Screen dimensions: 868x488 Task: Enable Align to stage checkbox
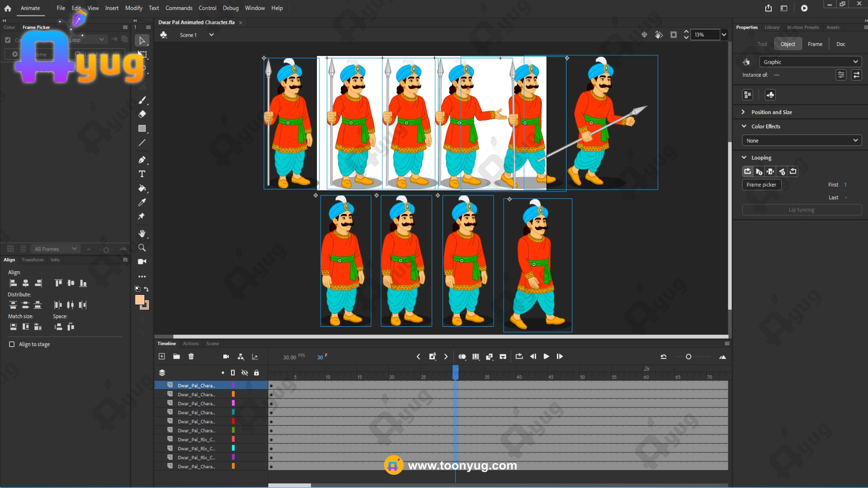(12, 344)
